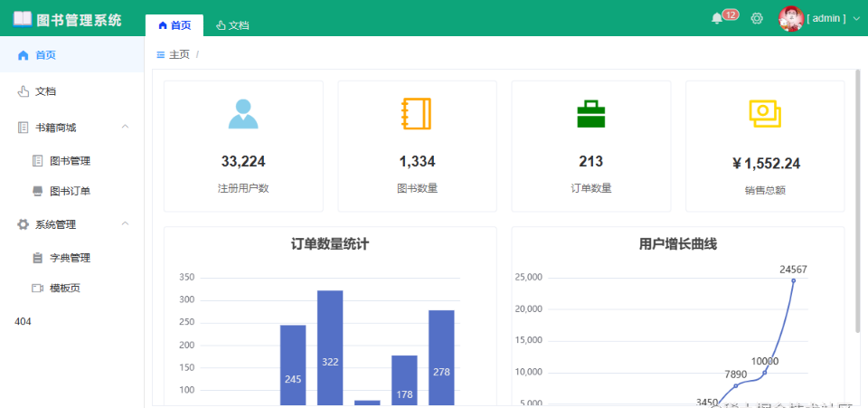Click the 用户增长曲线 chart title
868x408 pixels.
coord(677,244)
